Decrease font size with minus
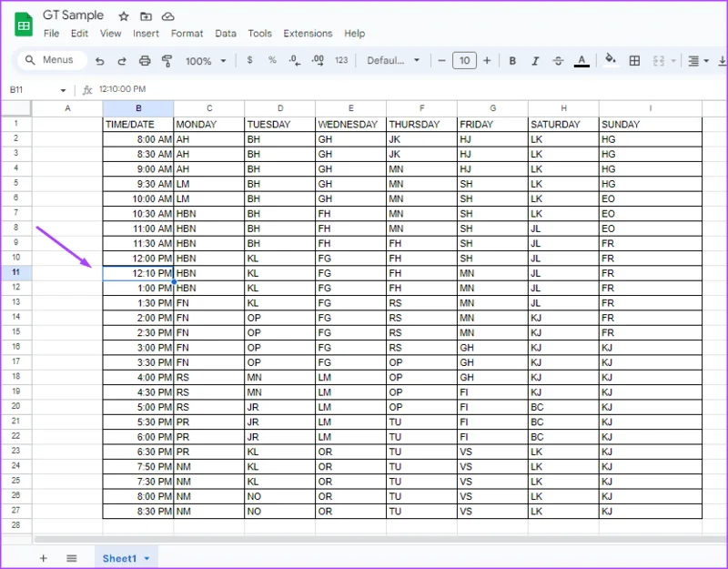The image size is (728, 569). [442, 60]
